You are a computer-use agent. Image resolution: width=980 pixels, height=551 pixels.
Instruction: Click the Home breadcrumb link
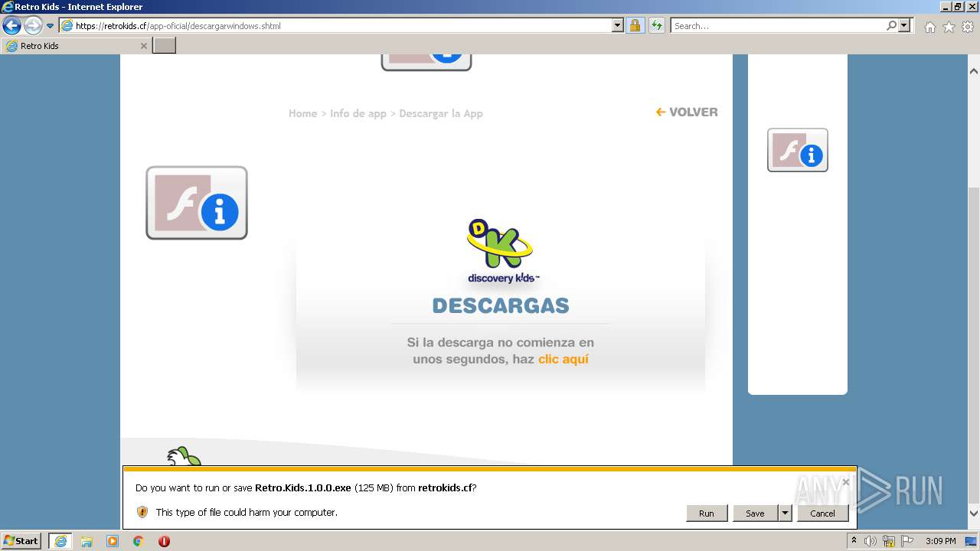click(302, 113)
